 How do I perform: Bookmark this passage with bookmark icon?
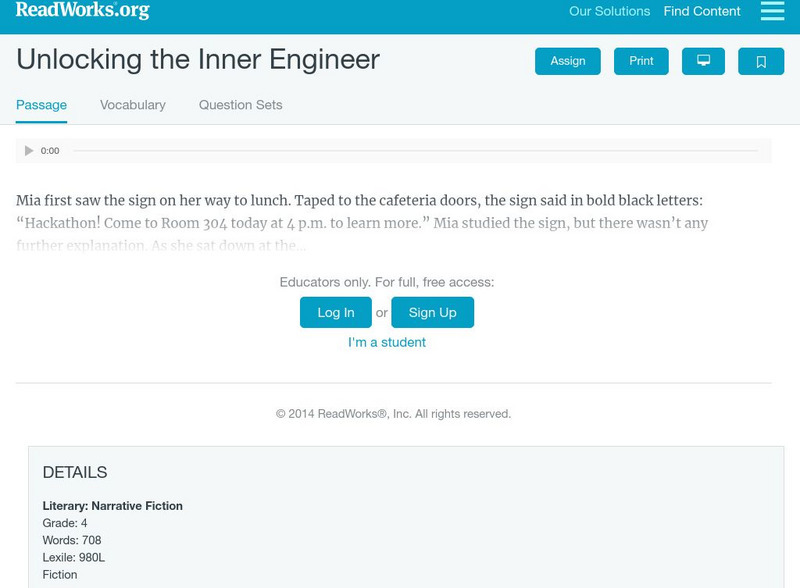[x=761, y=61]
